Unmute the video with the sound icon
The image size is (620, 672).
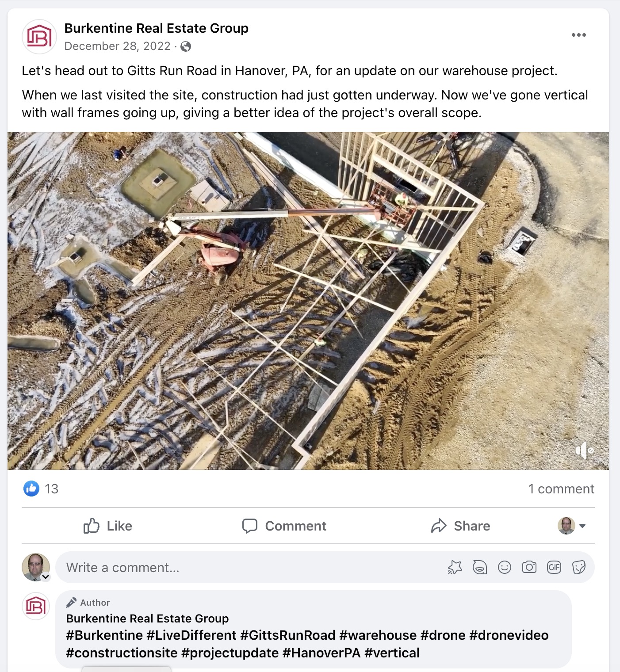point(585,451)
